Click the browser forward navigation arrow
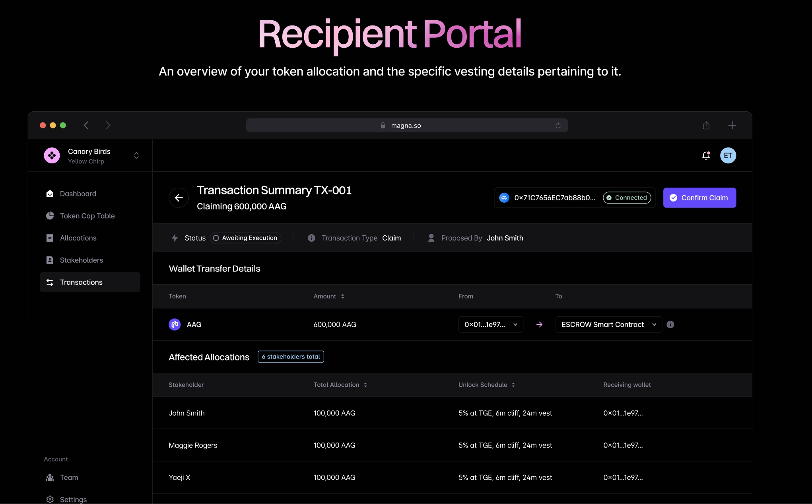The image size is (812, 504). [x=108, y=126]
